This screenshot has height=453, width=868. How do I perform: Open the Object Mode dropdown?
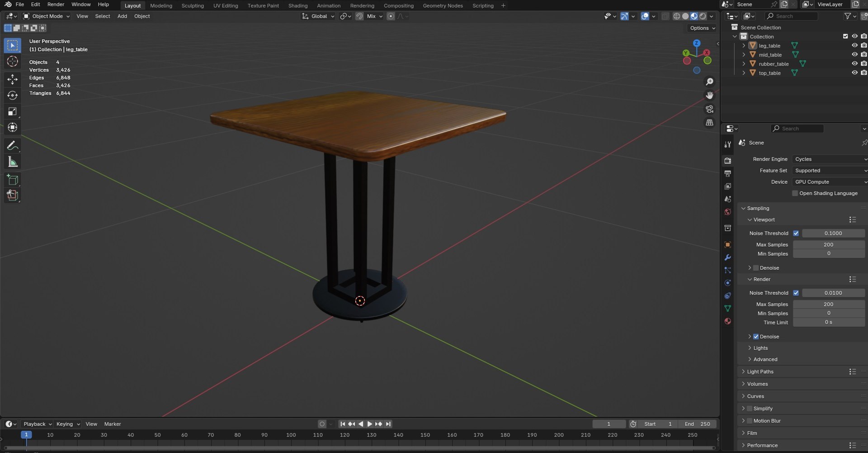(47, 16)
